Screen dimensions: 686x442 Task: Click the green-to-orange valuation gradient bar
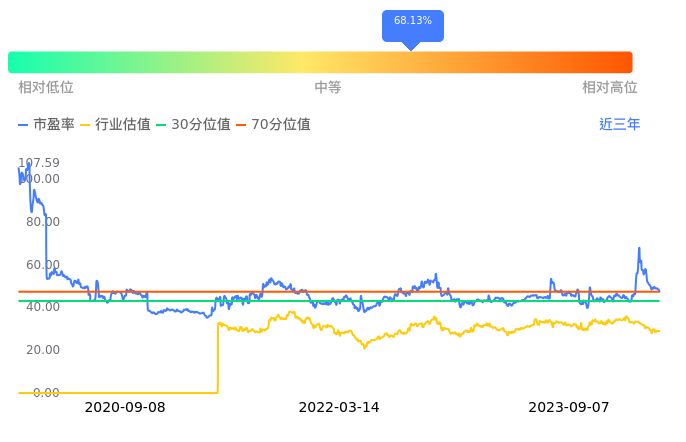[320, 62]
